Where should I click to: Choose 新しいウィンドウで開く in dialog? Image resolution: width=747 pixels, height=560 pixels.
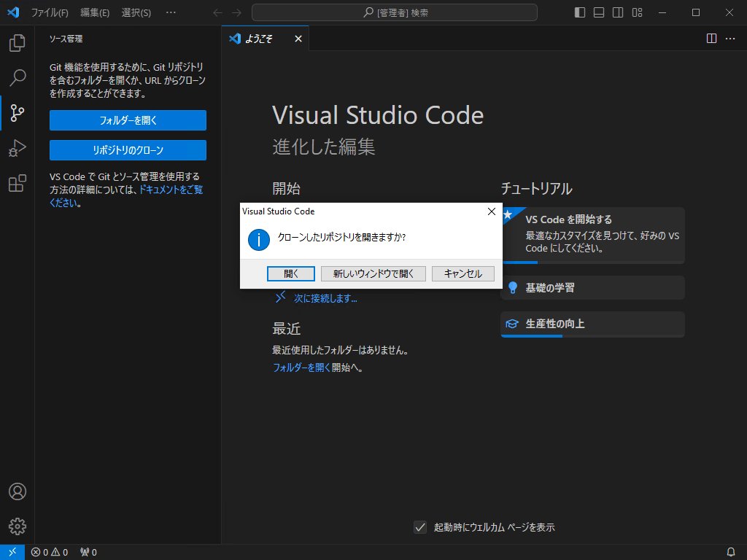[373, 274]
